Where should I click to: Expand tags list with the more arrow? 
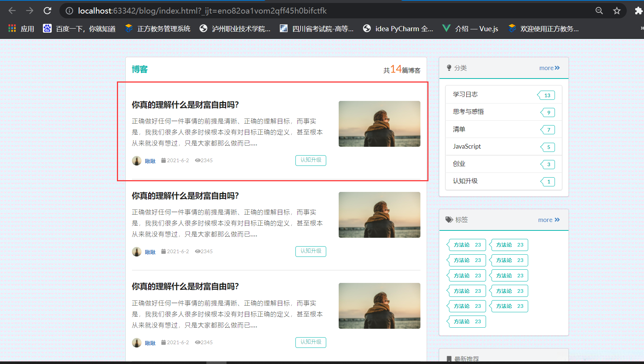pos(549,219)
